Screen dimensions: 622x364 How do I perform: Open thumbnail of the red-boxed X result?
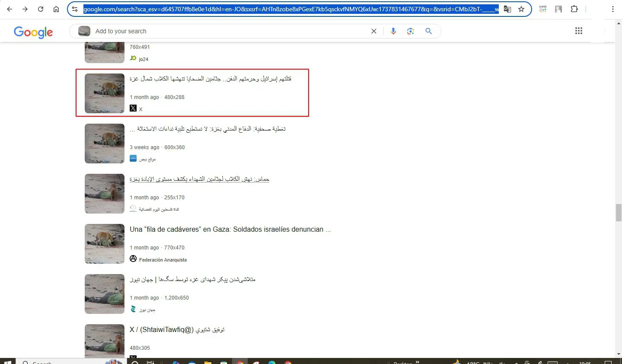(x=105, y=93)
